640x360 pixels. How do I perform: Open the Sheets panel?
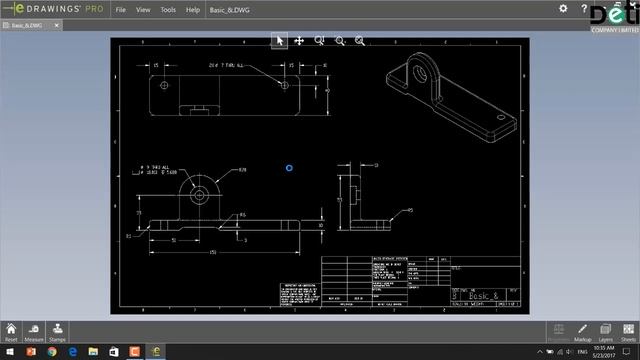point(628,332)
